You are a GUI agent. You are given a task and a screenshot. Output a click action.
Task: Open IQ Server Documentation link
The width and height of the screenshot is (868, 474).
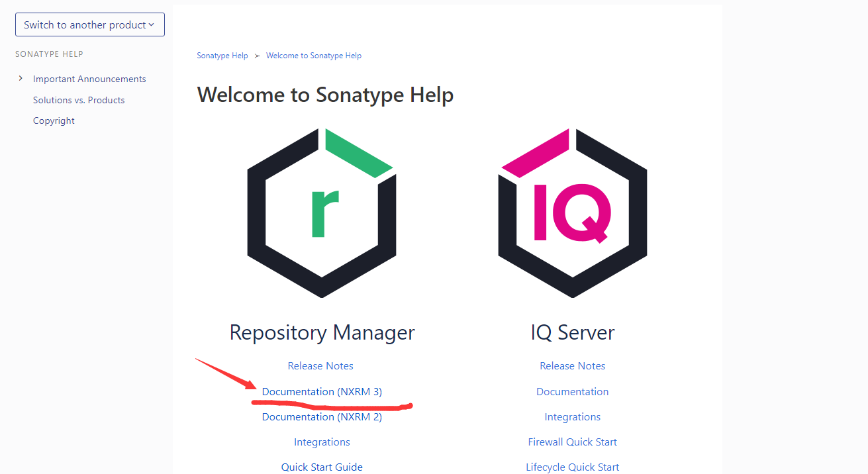point(573,391)
